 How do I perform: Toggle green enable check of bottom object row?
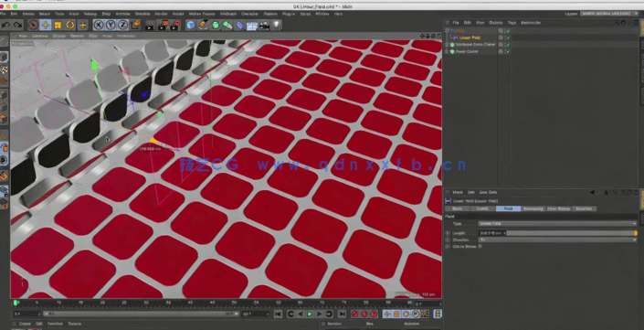[508, 52]
